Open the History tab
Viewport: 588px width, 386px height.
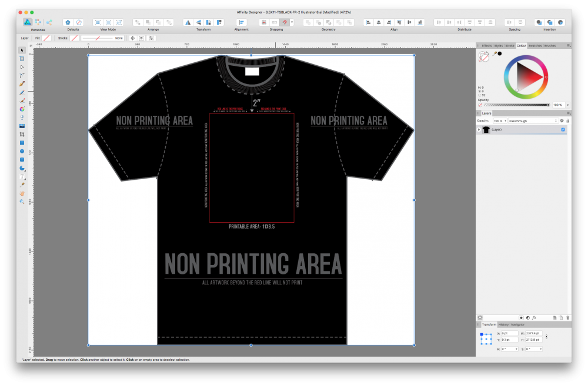503,324
